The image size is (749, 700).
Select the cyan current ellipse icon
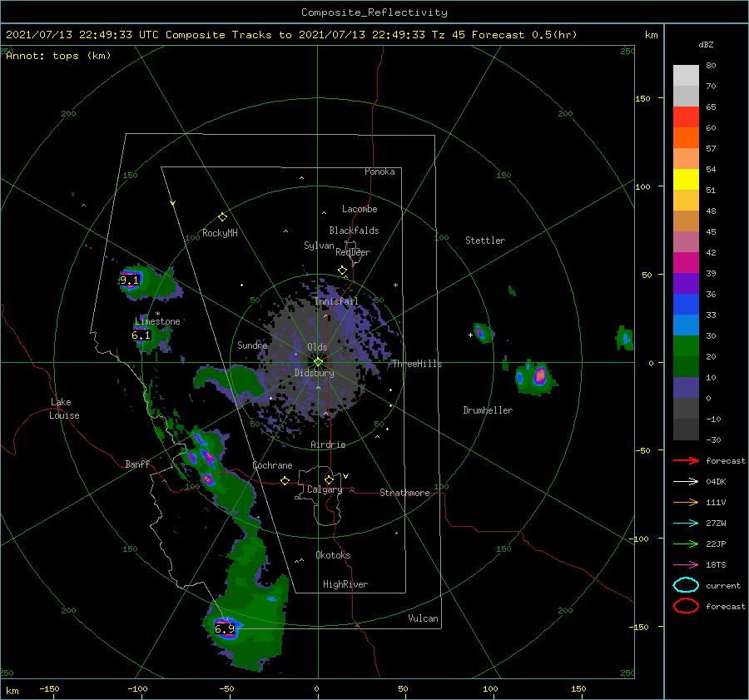click(x=686, y=585)
